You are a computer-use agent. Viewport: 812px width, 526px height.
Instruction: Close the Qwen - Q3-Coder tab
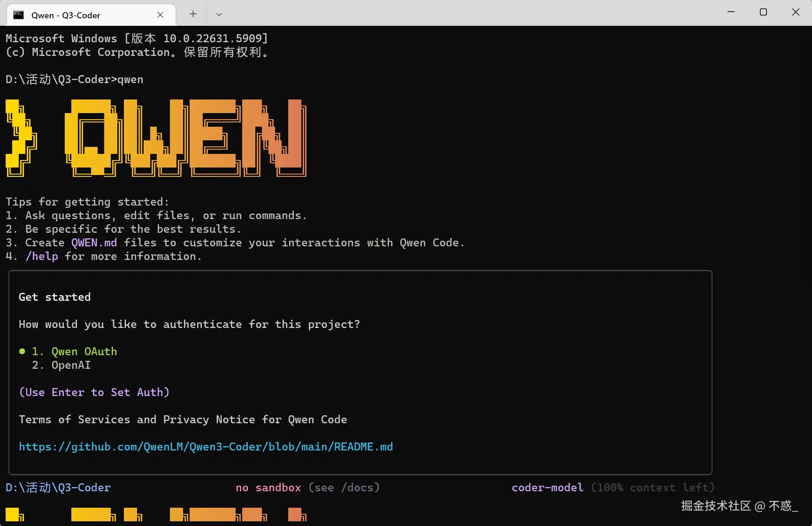160,15
